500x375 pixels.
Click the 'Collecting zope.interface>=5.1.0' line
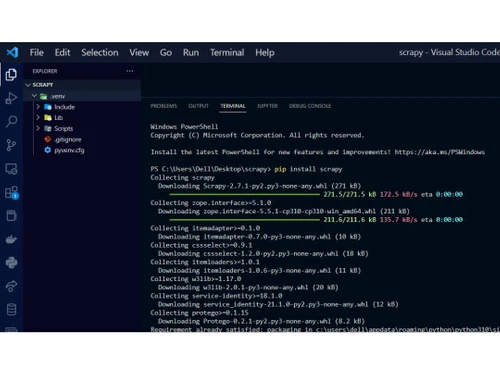(x=211, y=203)
